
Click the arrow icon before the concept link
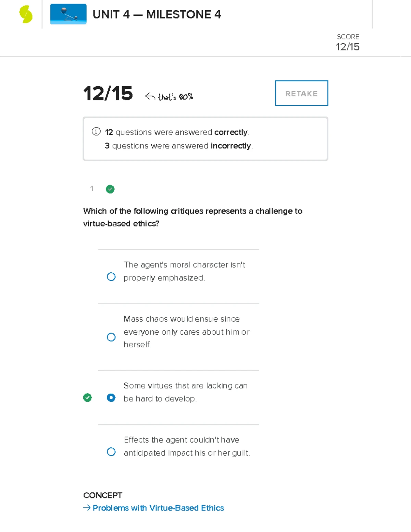click(87, 508)
